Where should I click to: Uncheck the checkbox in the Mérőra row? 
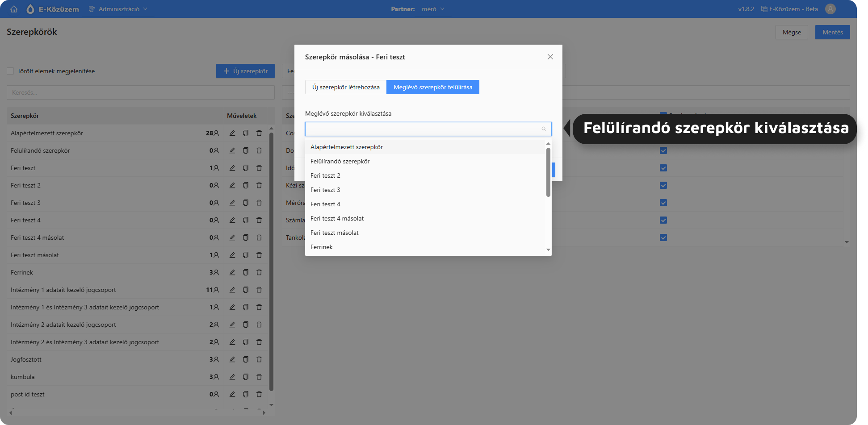(663, 203)
